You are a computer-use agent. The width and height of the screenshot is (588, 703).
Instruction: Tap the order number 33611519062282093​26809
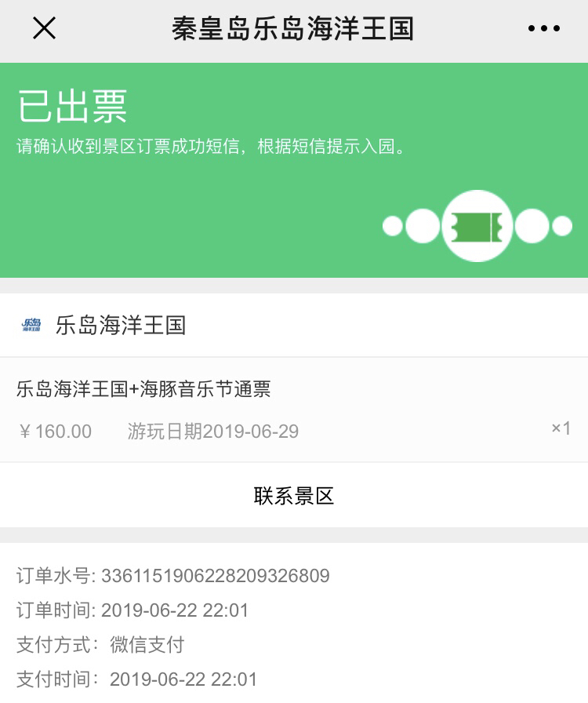click(x=216, y=576)
